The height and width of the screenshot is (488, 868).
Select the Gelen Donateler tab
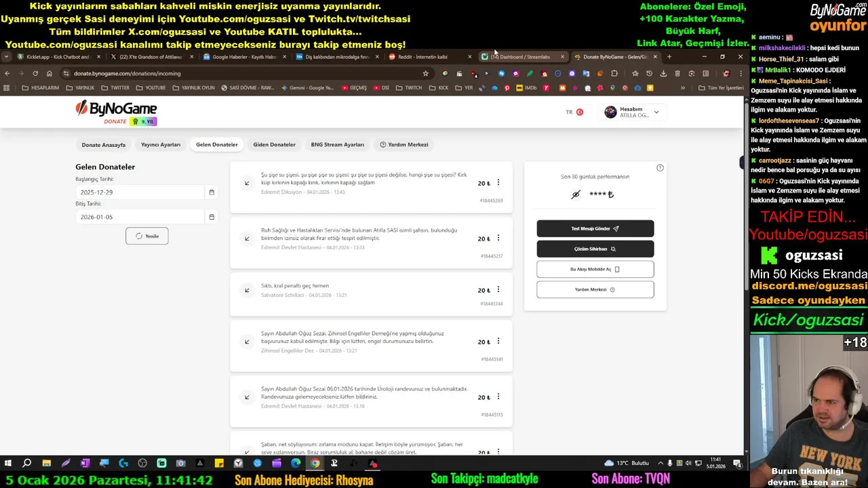pyautogui.click(x=217, y=144)
